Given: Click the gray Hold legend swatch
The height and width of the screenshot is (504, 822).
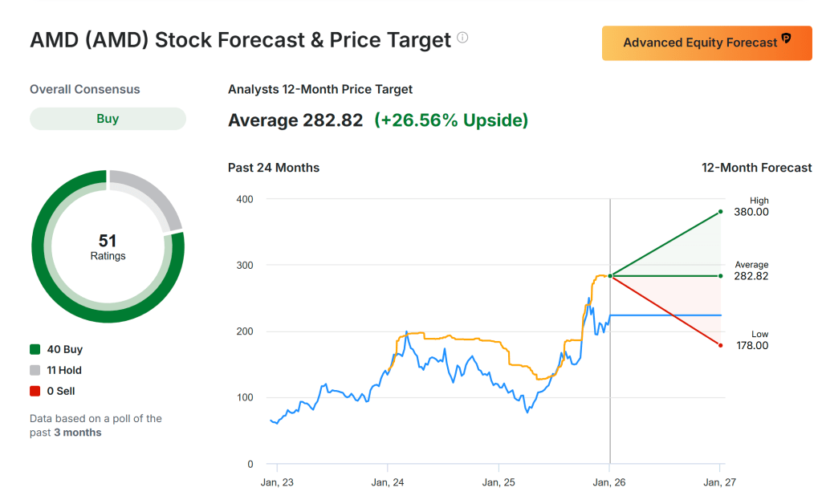Looking at the screenshot, I should [35, 371].
